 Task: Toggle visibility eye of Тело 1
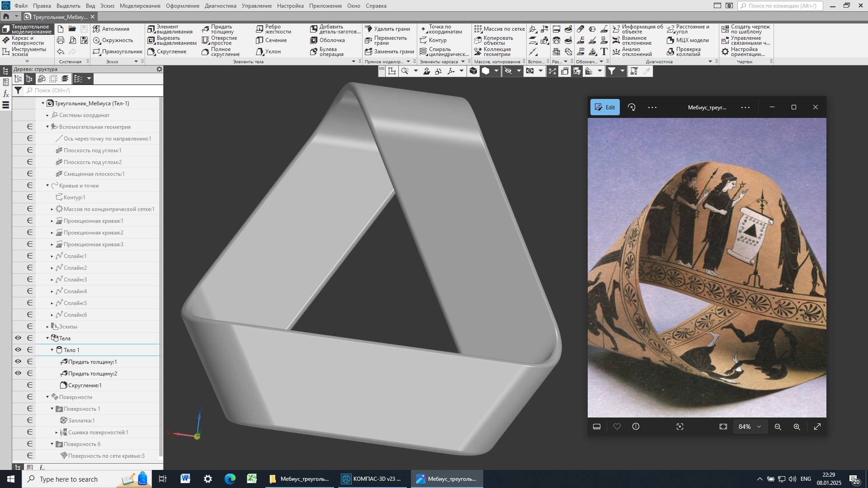pyautogui.click(x=18, y=350)
